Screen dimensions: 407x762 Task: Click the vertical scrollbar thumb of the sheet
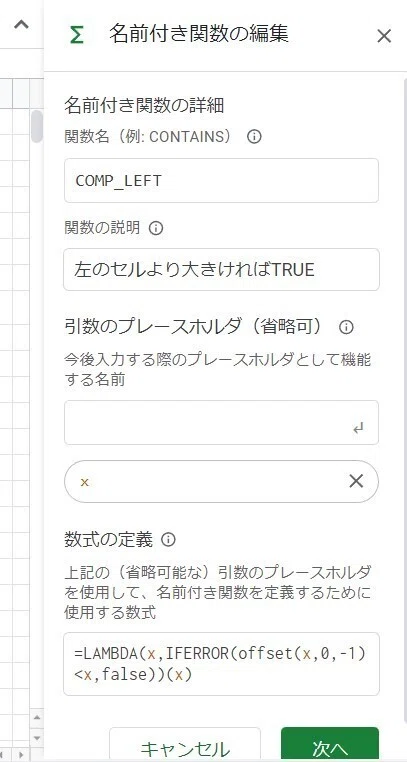point(37,126)
